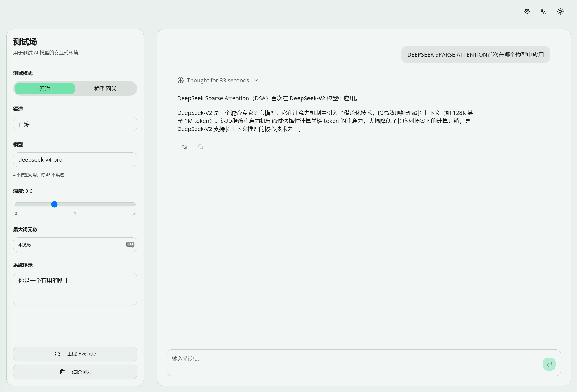
Task: Regenerate the assistant reply icon
Action: point(185,147)
